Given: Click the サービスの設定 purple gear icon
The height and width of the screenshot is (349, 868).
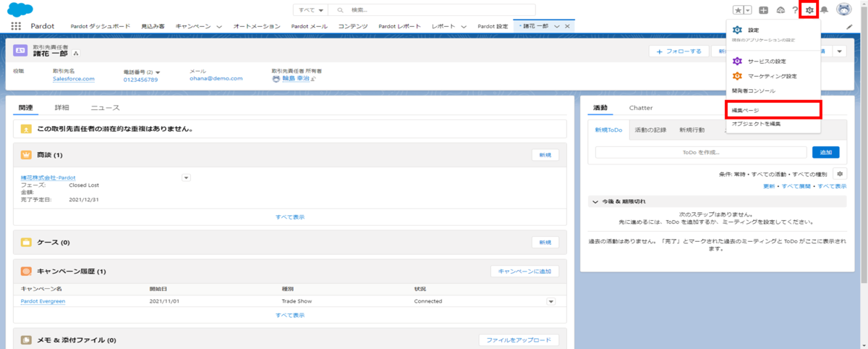Looking at the screenshot, I should point(737,62).
